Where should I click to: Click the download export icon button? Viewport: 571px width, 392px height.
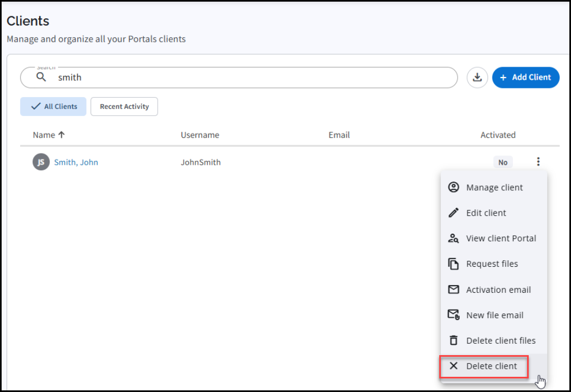477,78
